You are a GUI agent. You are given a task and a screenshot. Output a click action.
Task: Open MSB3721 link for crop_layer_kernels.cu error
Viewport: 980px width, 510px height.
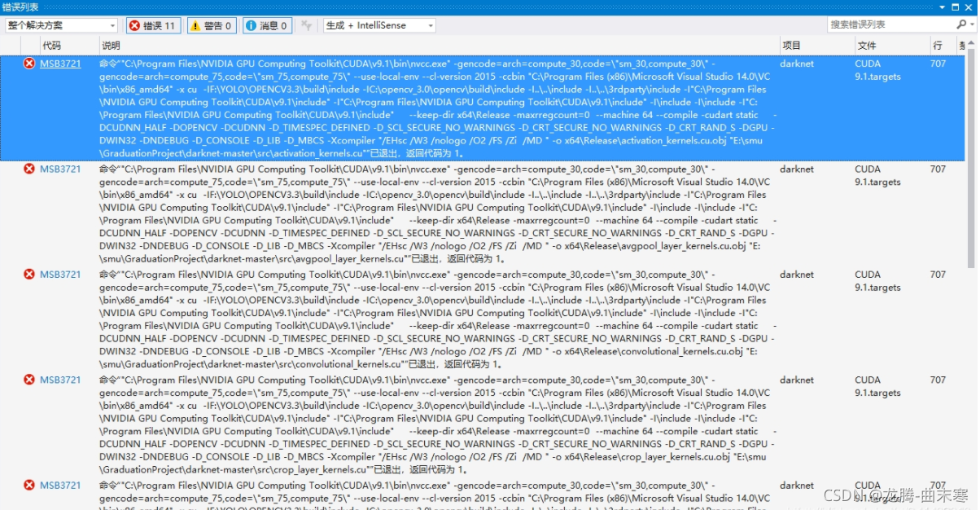tap(60, 380)
